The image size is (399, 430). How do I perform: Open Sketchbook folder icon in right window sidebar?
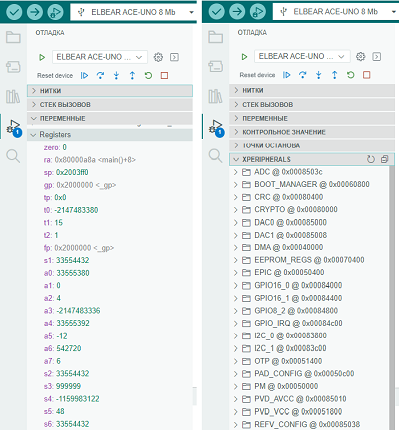point(215,36)
